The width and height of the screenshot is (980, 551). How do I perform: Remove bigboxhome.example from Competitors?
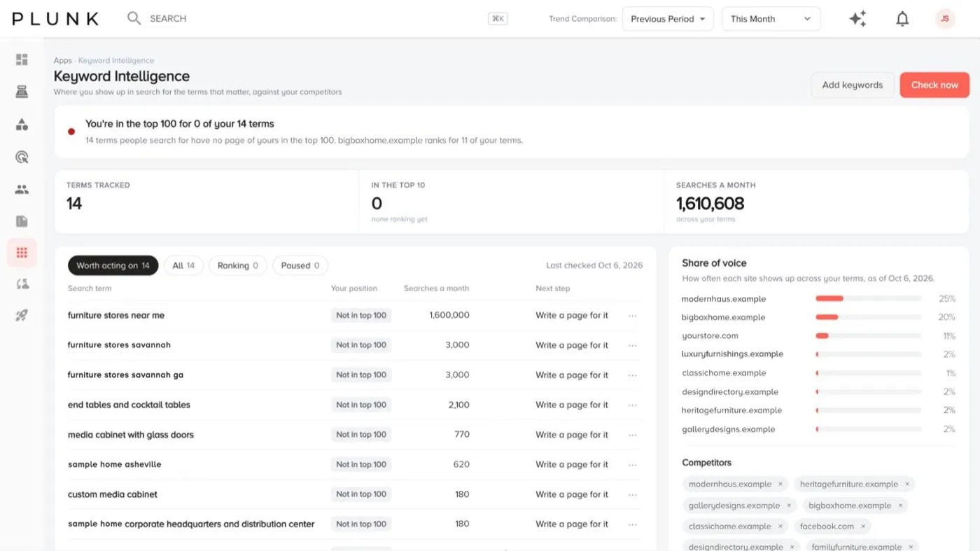coord(901,505)
